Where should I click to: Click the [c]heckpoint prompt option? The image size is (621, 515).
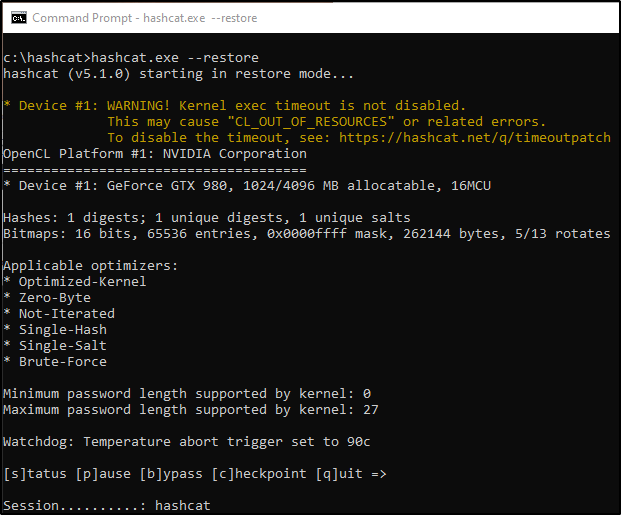(258, 474)
